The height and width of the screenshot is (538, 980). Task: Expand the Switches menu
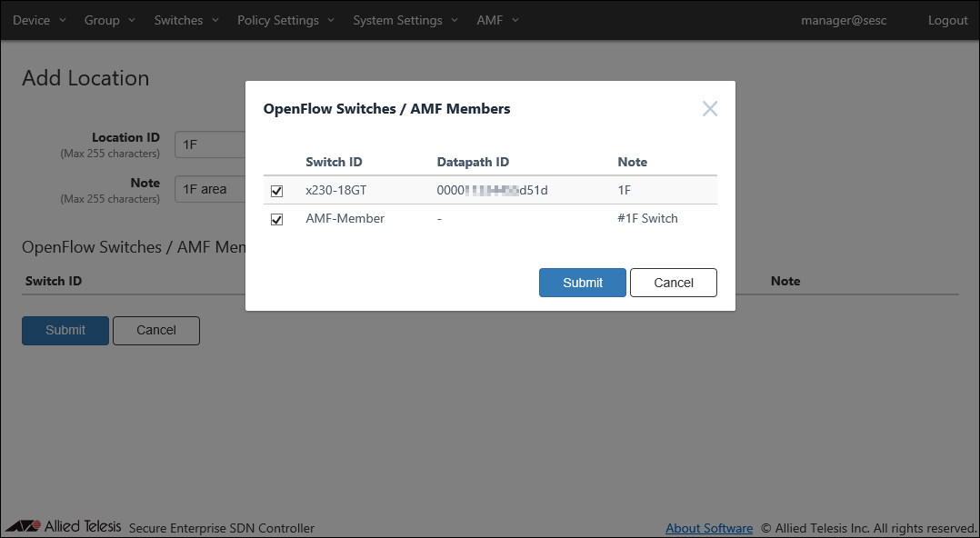tap(186, 20)
